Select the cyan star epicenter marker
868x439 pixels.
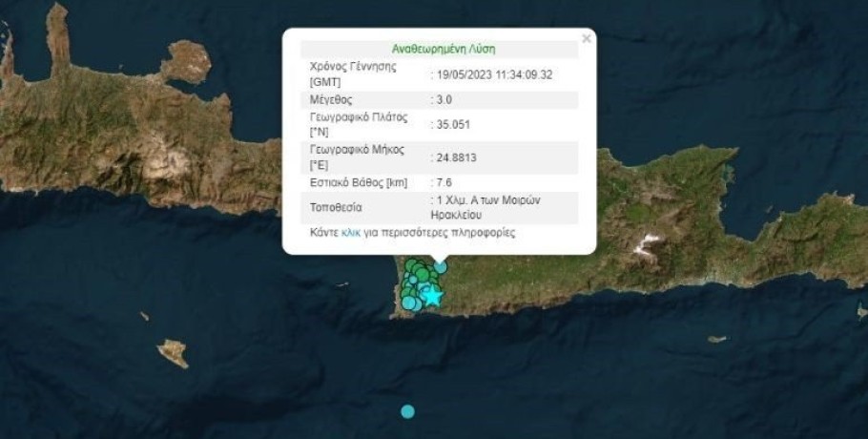(432, 296)
